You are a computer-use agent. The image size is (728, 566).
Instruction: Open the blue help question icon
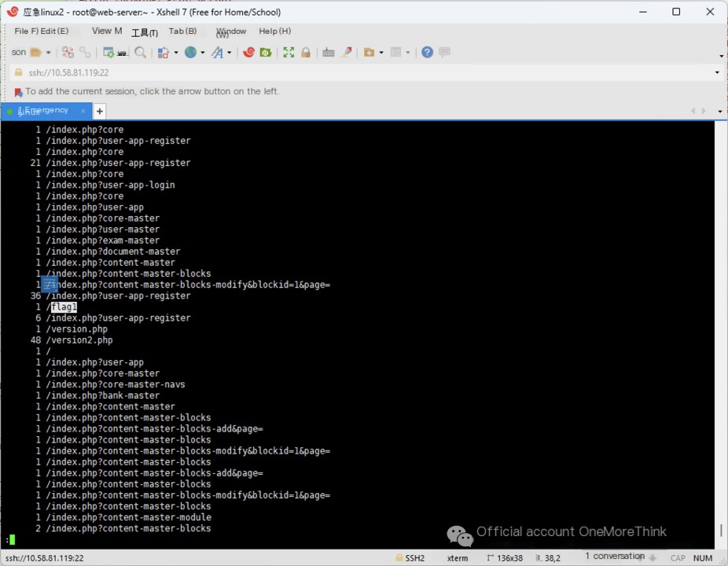[427, 52]
